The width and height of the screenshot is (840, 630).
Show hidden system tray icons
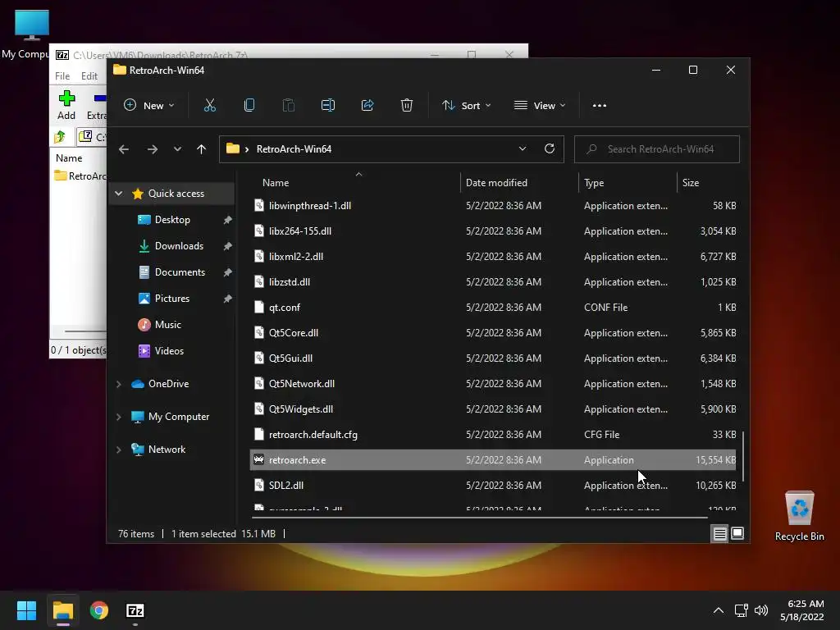click(719, 610)
